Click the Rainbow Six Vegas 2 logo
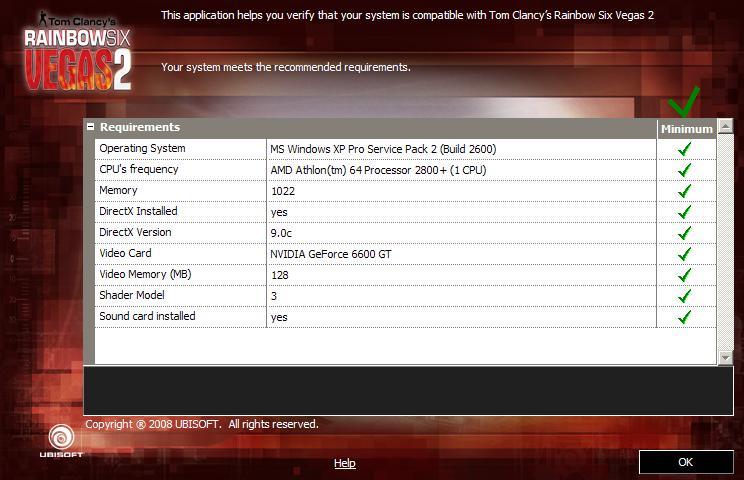Viewport: 744px width, 480px height. pyautogui.click(x=77, y=51)
